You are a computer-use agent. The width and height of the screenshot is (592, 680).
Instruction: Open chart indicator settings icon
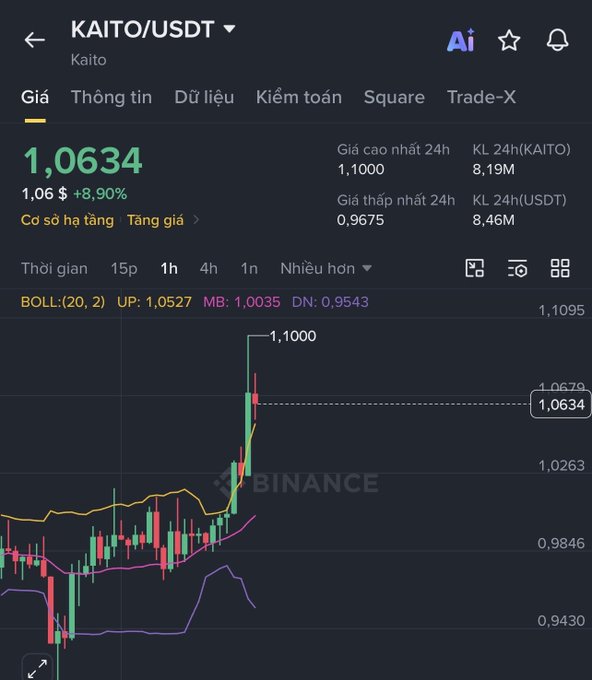517,268
